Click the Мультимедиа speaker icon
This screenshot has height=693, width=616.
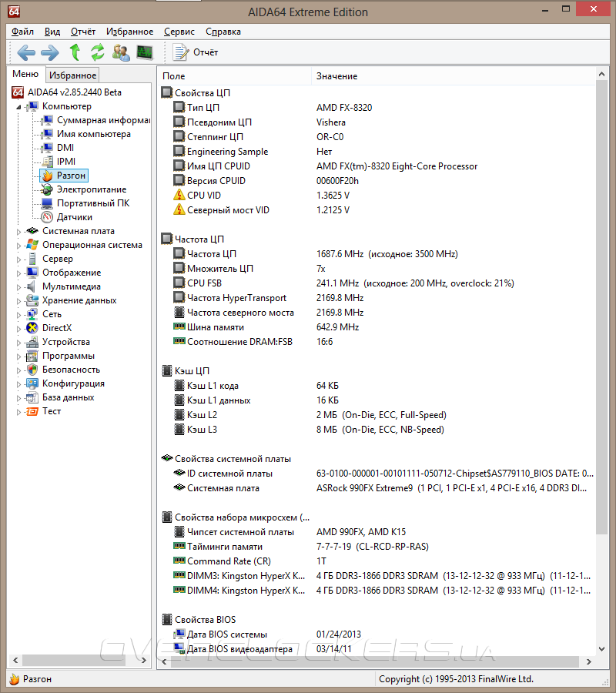(32, 286)
